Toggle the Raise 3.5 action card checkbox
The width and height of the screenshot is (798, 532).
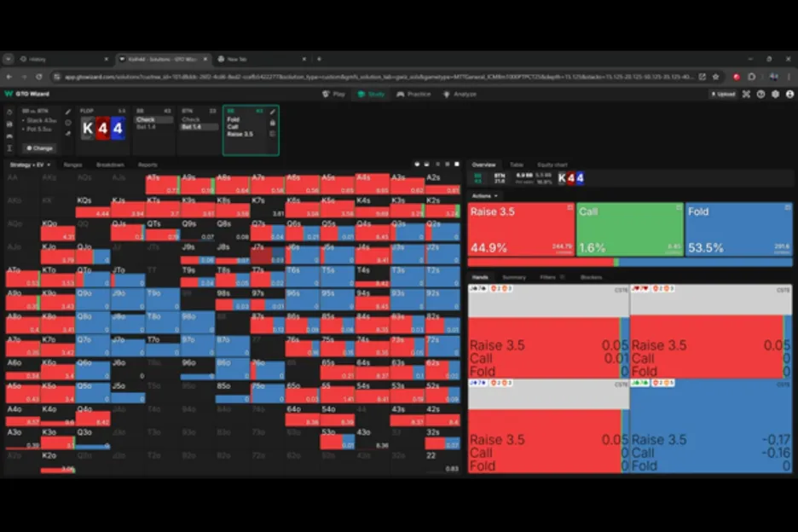[x=569, y=207]
